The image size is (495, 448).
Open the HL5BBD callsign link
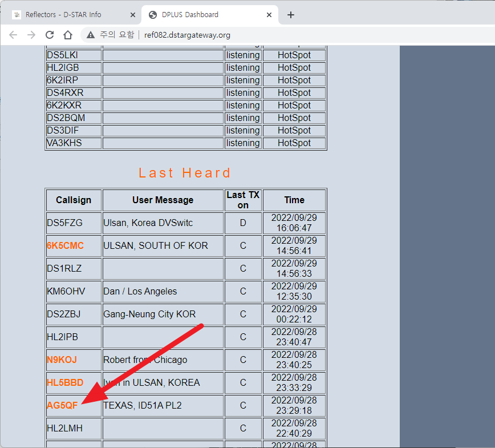tap(65, 382)
